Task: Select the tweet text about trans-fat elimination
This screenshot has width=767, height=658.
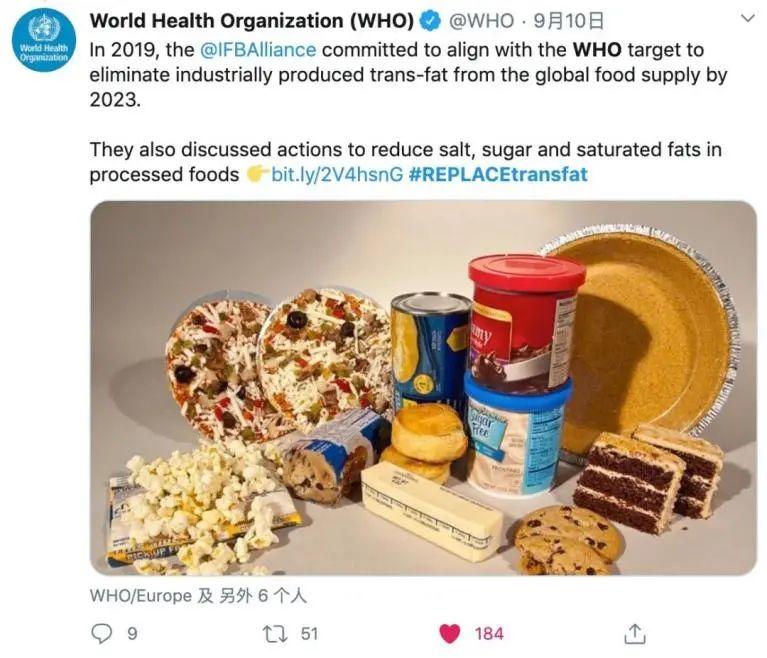Action: pos(408,75)
